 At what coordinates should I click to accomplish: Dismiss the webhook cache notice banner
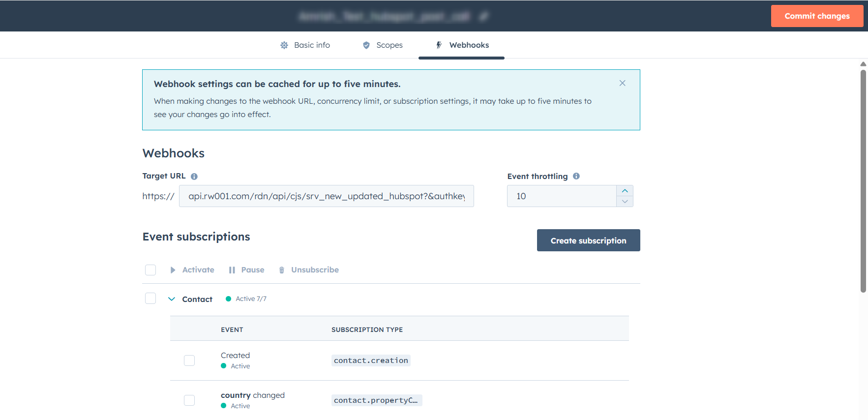(x=622, y=83)
